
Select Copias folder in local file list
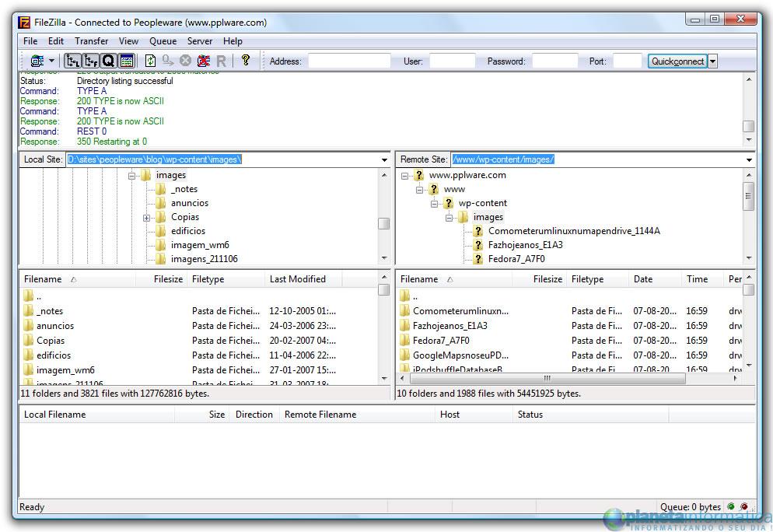pyautogui.click(x=51, y=341)
